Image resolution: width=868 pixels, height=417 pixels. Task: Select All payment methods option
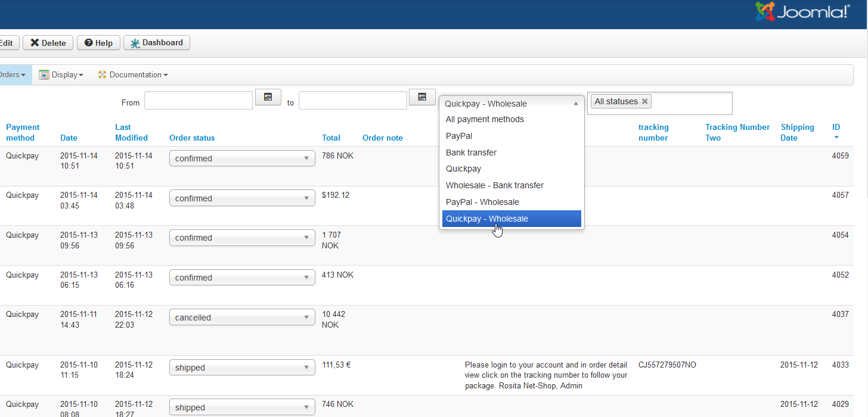485,119
